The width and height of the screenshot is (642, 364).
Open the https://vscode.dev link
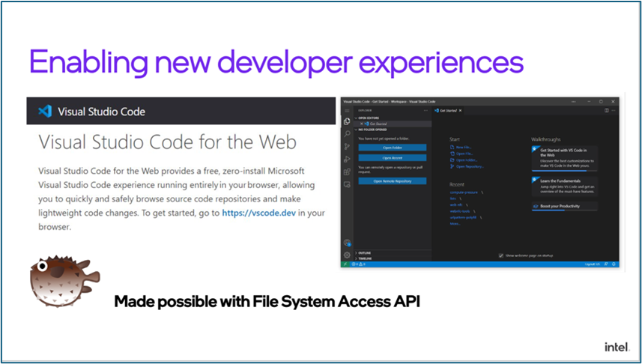coord(258,213)
